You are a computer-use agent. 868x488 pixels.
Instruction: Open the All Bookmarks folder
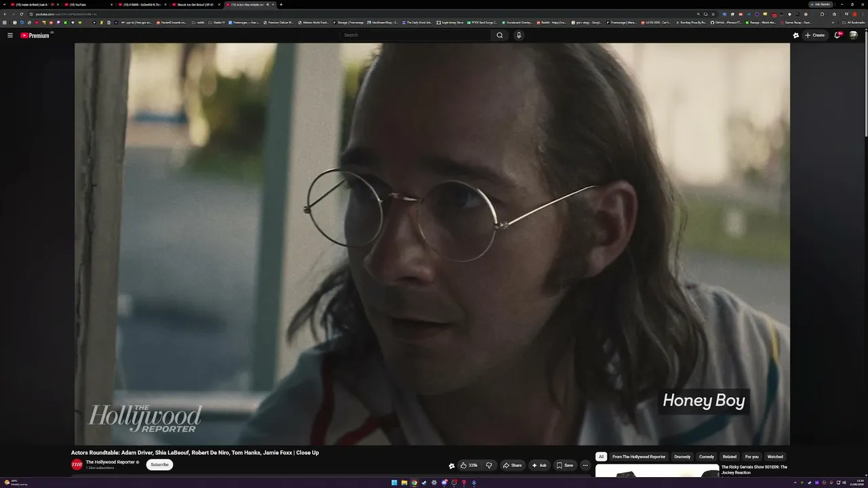click(x=854, y=22)
